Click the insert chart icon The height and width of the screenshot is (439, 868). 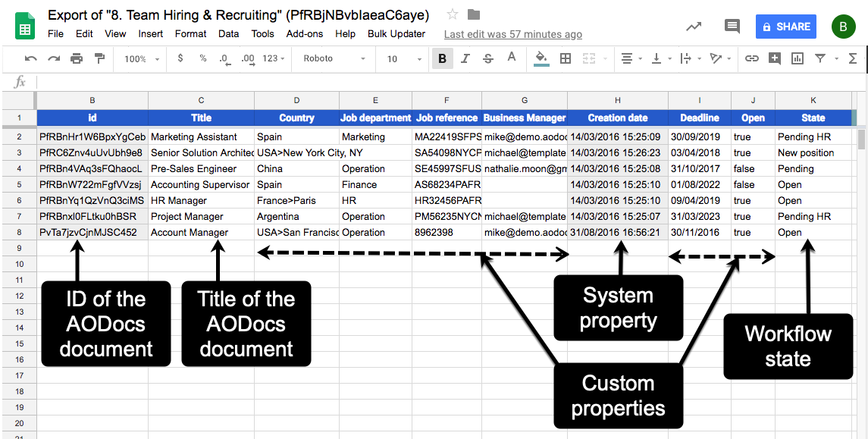click(797, 58)
